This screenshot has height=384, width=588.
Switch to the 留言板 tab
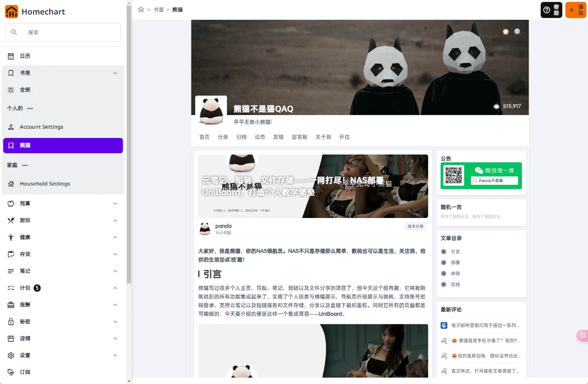coord(300,137)
